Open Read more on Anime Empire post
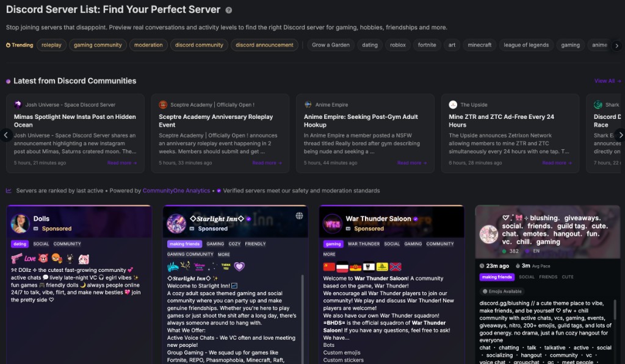The image size is (625, 364). pos(412,163)
